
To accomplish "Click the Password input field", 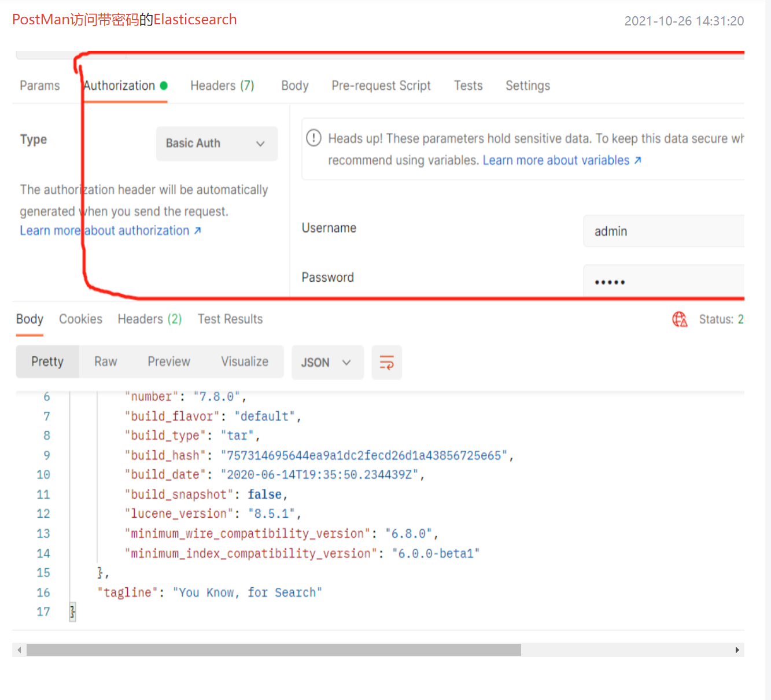I will (x=663, y=282).
